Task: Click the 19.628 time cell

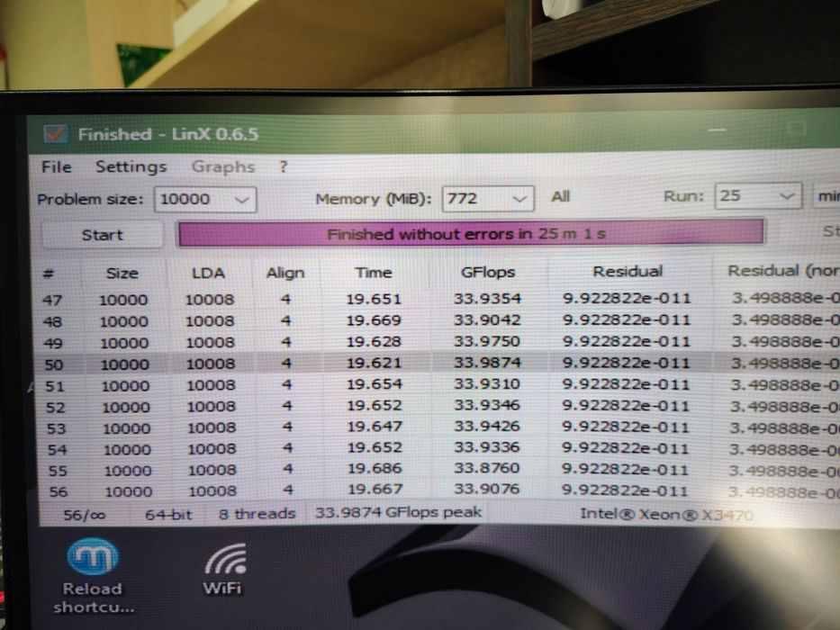Action: [x=374, y=341]
